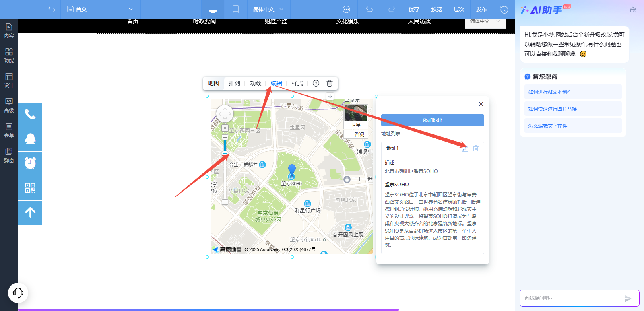Open the 功能 functions sidebar panel

9,56
